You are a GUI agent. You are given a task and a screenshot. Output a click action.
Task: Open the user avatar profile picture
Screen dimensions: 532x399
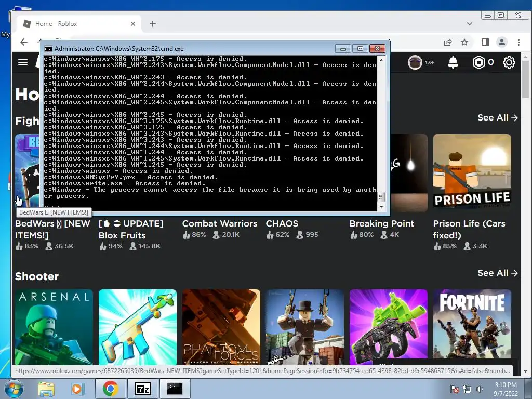pos(415,62)
